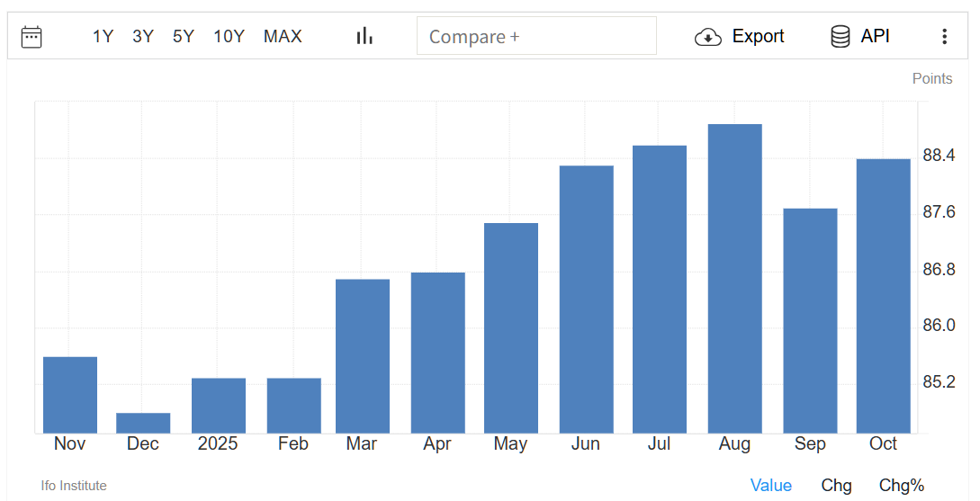Screen dimensions: 980x501
Task: Open the three-dot more options menu
Action: pyautogui.click(x=944, y=37)
